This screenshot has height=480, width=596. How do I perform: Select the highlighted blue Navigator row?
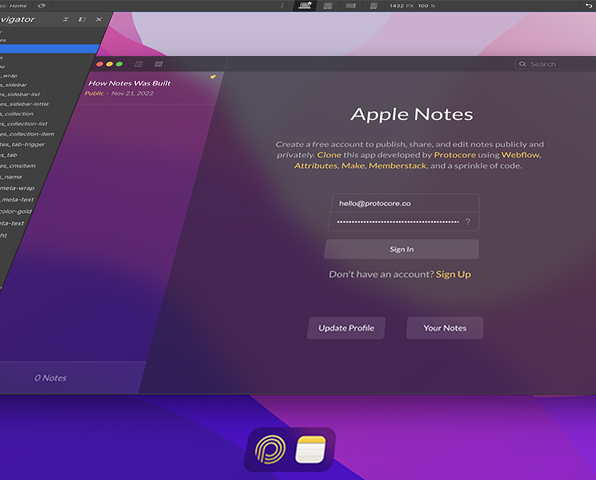tap(49, 49)
